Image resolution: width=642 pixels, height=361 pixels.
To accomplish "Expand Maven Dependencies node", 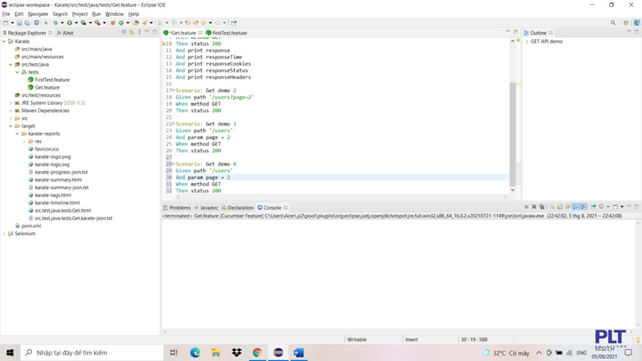I will pos(11,111).
